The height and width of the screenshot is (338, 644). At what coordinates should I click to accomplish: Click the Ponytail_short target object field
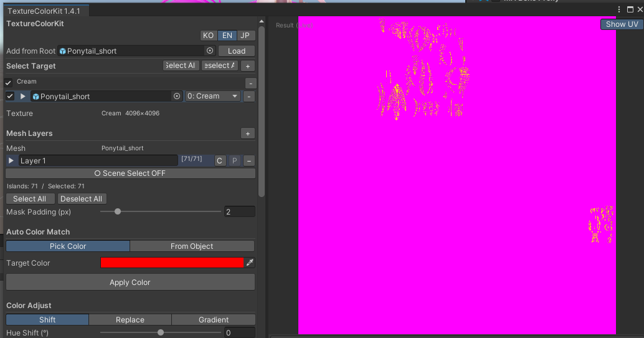point(107,96)
